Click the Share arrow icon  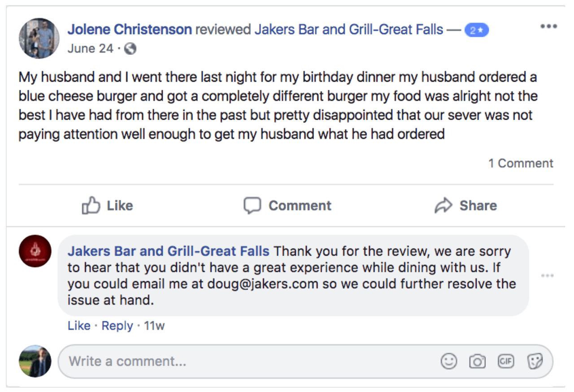443,206
